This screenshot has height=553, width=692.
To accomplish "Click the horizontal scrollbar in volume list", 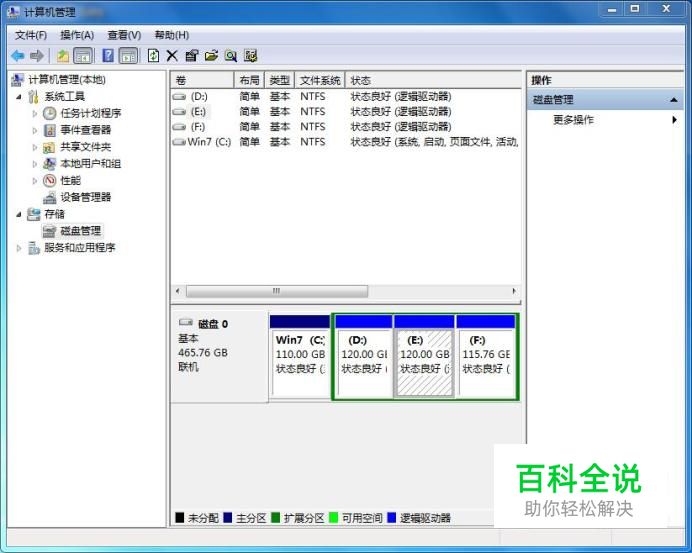I will coord(346,291).
